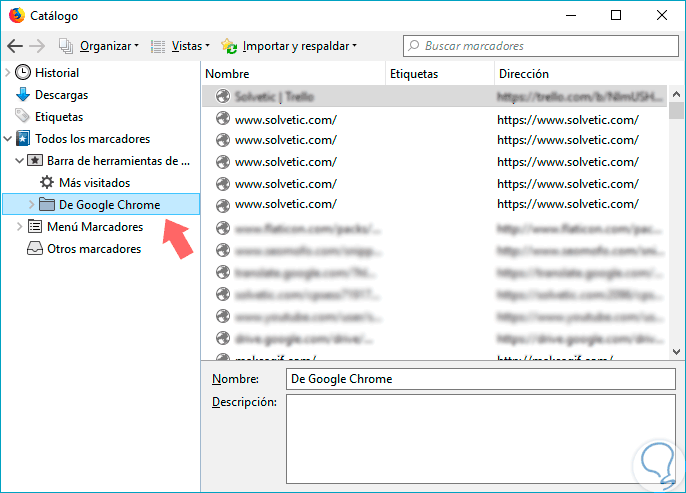
Task: Collapse the Barra de herramientas node
Action: [19, 161]
